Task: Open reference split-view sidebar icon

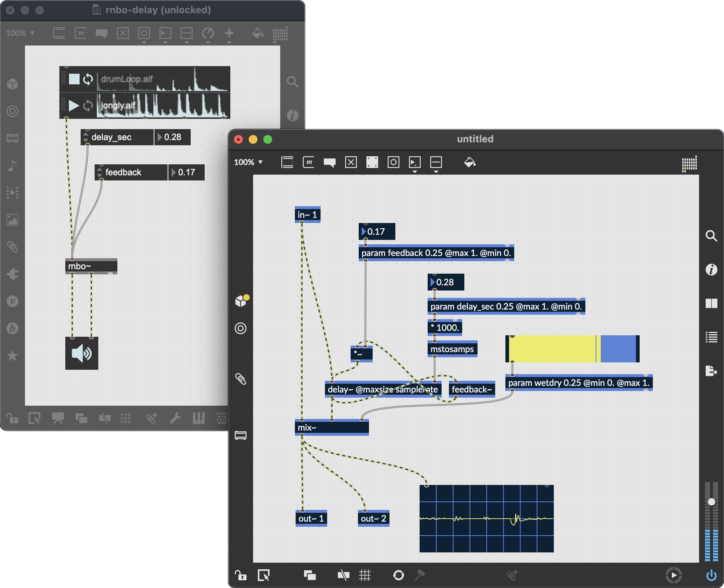Action: 711,303
